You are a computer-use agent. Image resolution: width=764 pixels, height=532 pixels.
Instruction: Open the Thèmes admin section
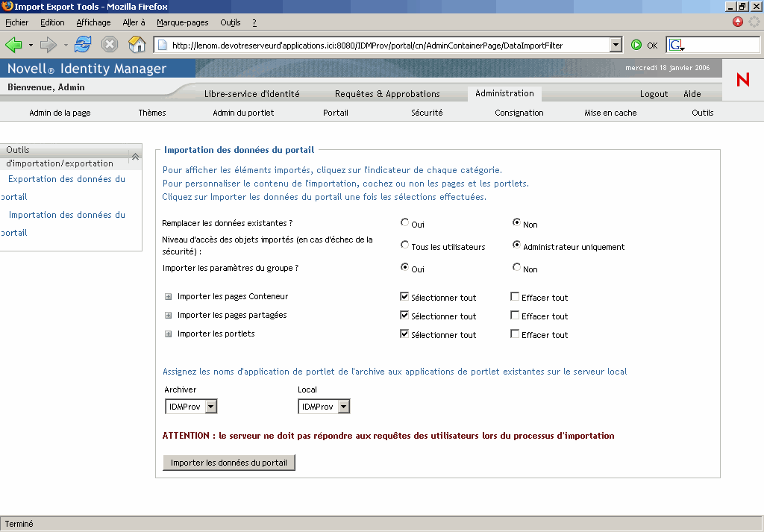[x=152, y=113]
